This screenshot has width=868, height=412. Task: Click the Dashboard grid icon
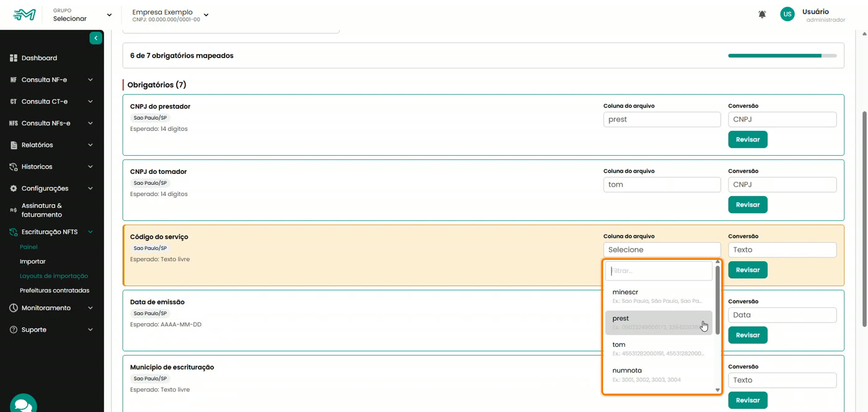14,58
